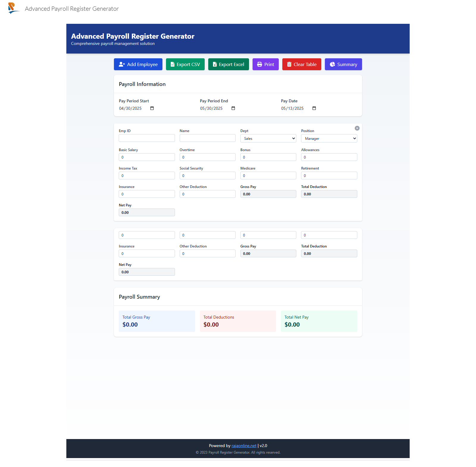
Task: Open the Position dropdown showing Manager
Action: (x=329, y=138)
